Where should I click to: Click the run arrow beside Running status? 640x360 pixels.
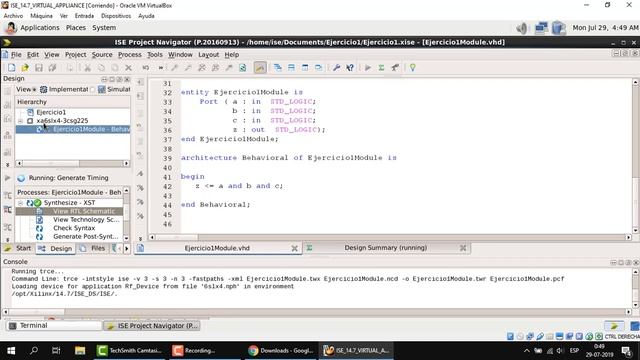(7, 178)
